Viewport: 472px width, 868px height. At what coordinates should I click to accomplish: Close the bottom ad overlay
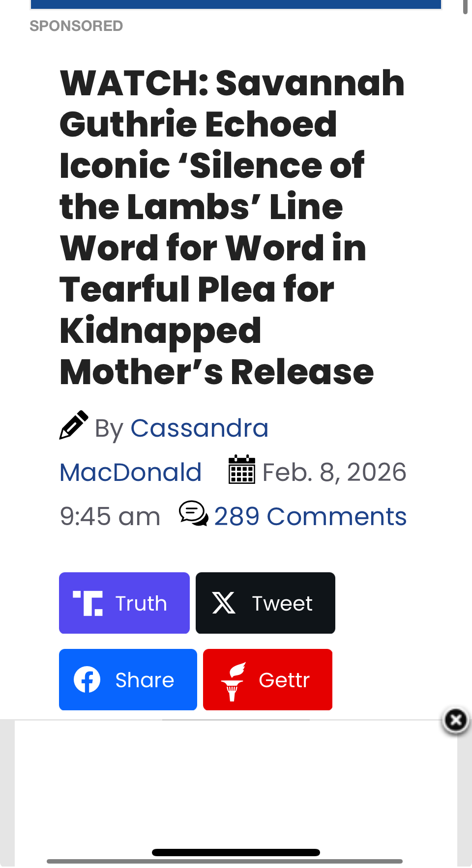coord(456,721)
